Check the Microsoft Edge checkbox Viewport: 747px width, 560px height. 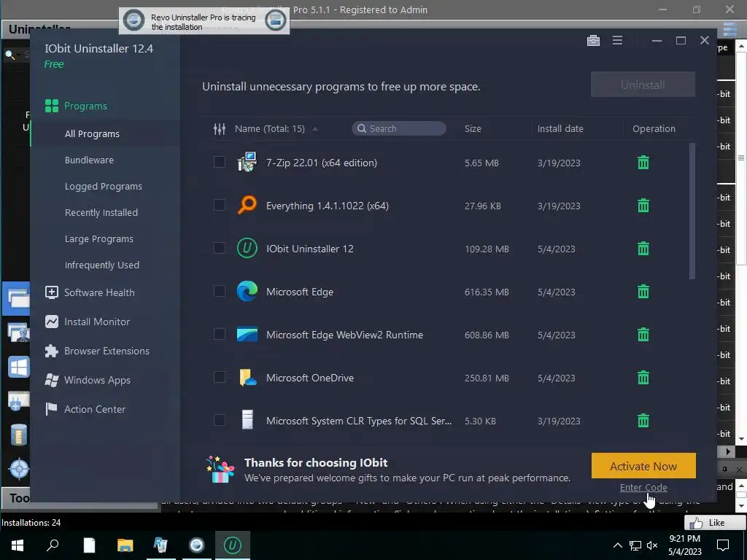[x=219, y=291]
